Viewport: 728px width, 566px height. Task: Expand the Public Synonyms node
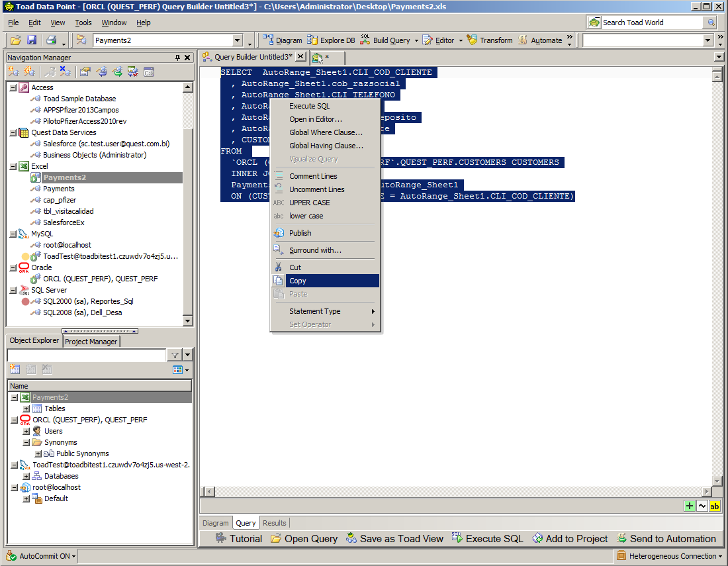[38, 454]
